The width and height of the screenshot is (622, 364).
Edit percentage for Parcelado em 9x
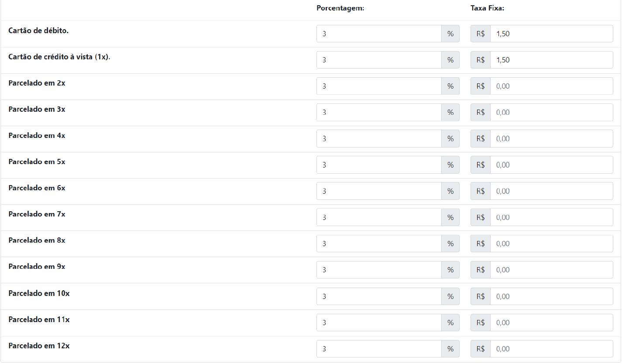click(x=379, y=270)
